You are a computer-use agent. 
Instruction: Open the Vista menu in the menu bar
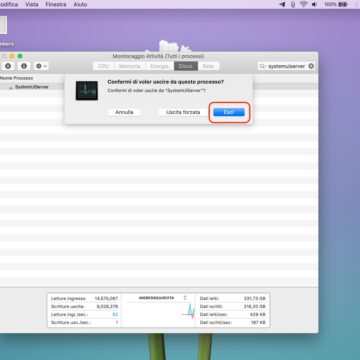tap(32, 4)
